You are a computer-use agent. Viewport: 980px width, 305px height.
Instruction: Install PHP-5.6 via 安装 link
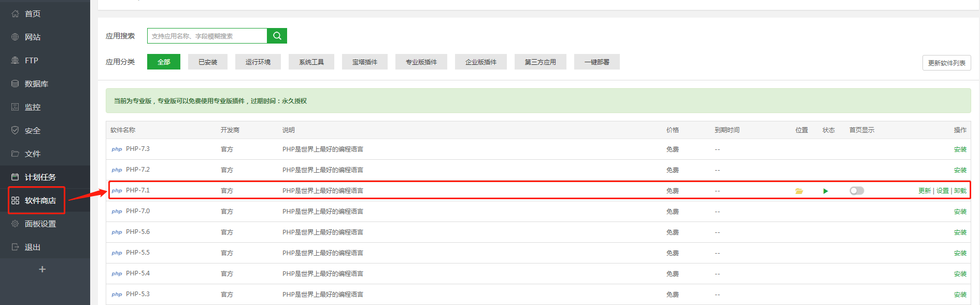click(x=960, y=232)
